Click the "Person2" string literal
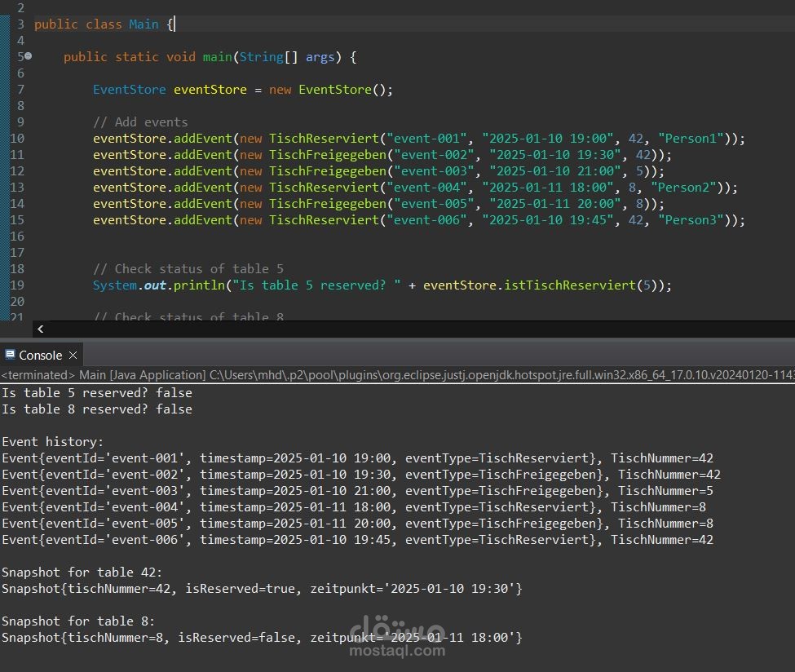The width and height of the screenshot is (795, 672). click(x=683, y=187)
